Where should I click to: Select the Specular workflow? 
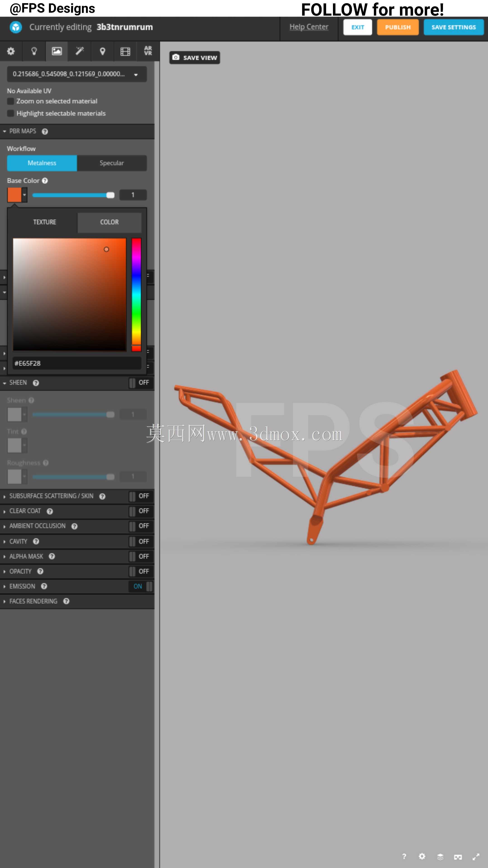(112, 163)
